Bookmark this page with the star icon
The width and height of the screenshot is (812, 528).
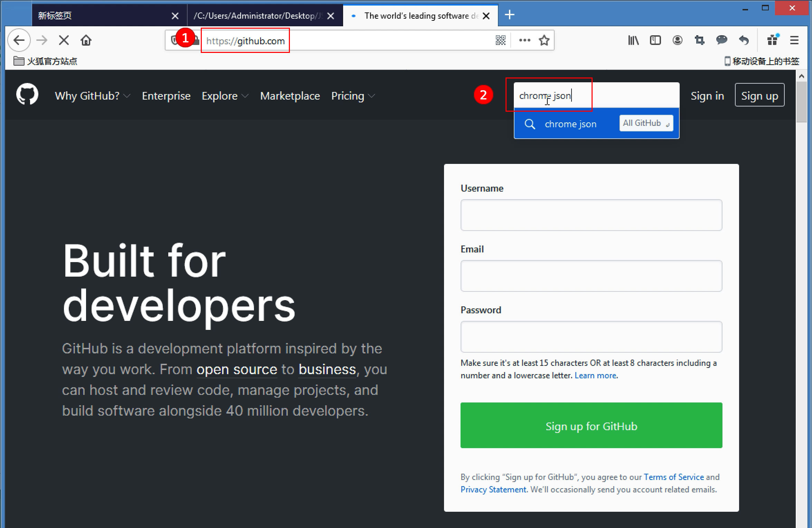coord(544,40)
